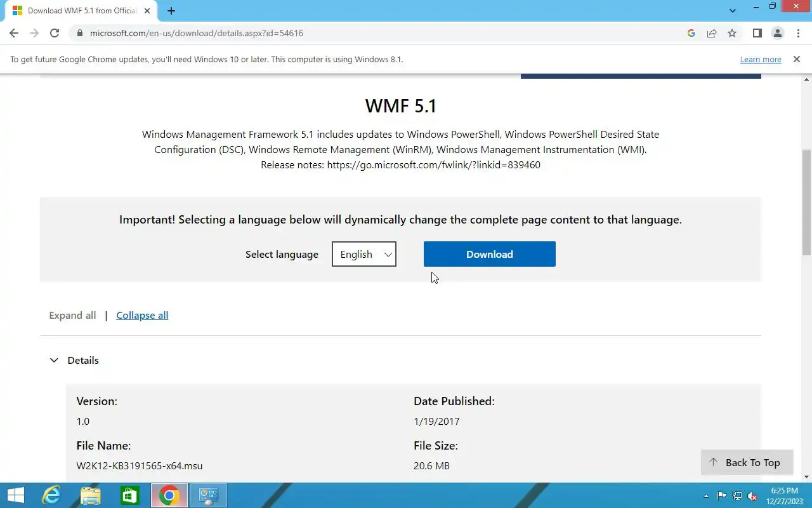The height and width of the screenshot is (508, 812).
Task: Open the network tray icon
Action: coord(737,496)
